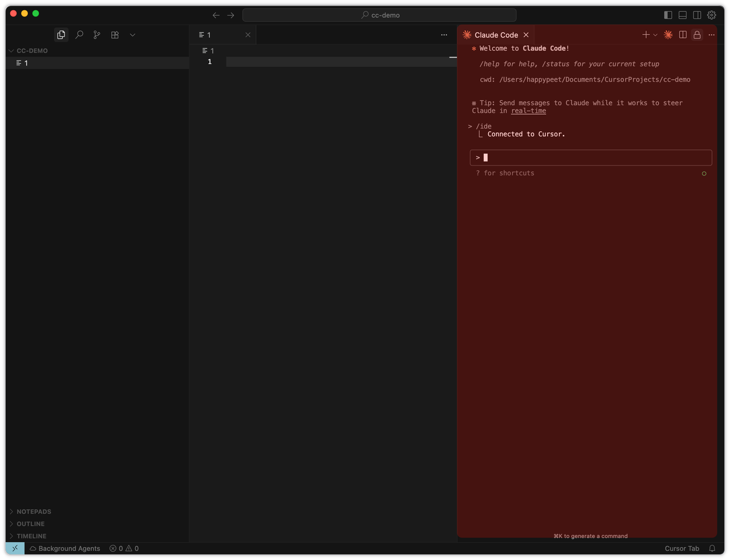730x560 pixels.
Task: Toggle the secondary sidebar layout button
Action: [x=697, y=15]
